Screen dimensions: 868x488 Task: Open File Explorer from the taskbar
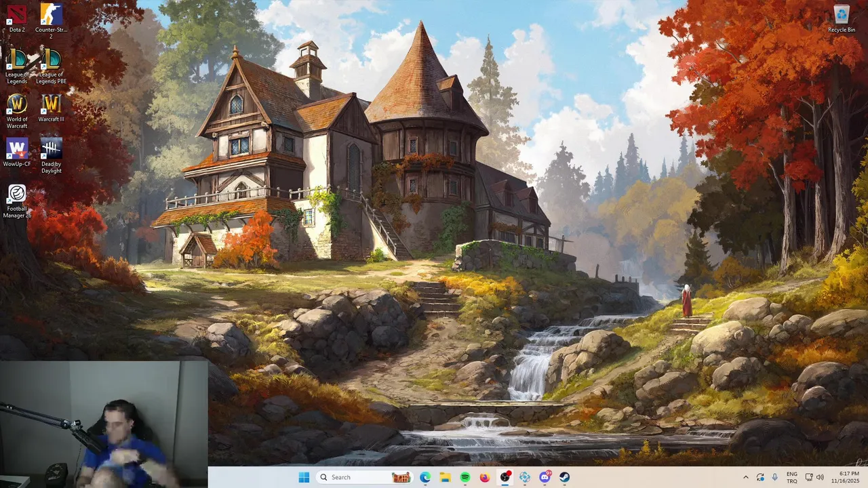coord(445,477)
